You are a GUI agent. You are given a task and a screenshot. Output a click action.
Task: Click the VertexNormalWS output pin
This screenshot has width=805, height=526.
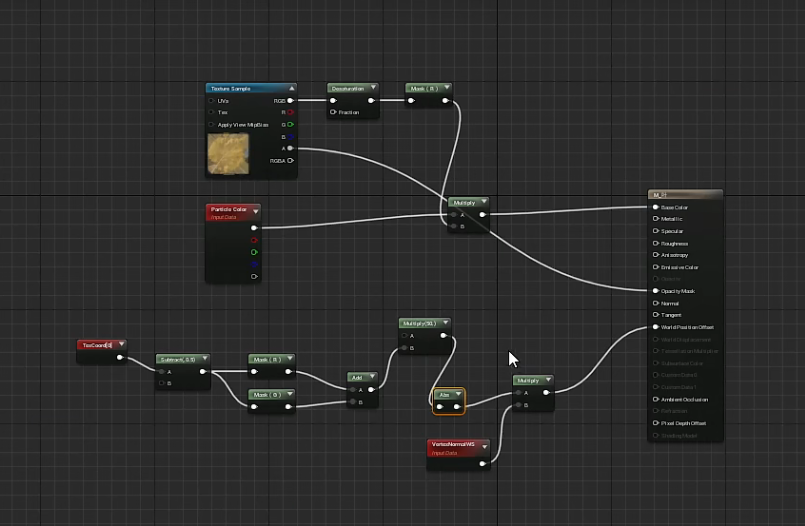(x=482, y=463)
